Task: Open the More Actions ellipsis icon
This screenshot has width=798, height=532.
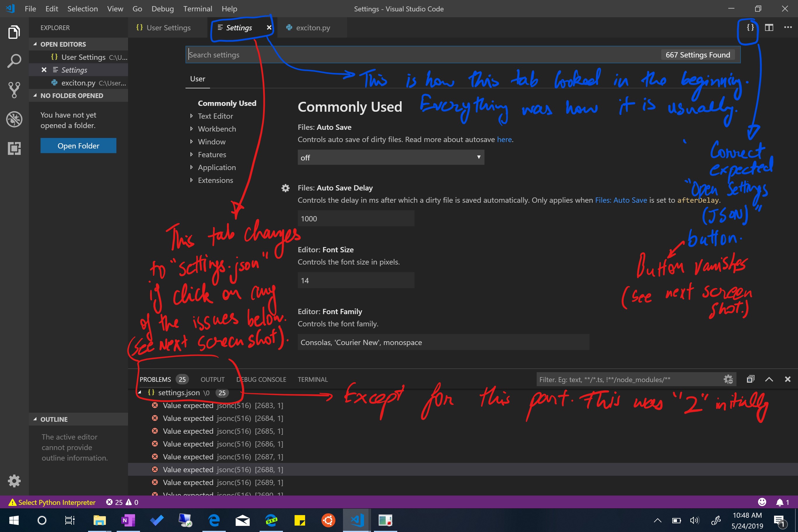Action: [x=788, y=27]
